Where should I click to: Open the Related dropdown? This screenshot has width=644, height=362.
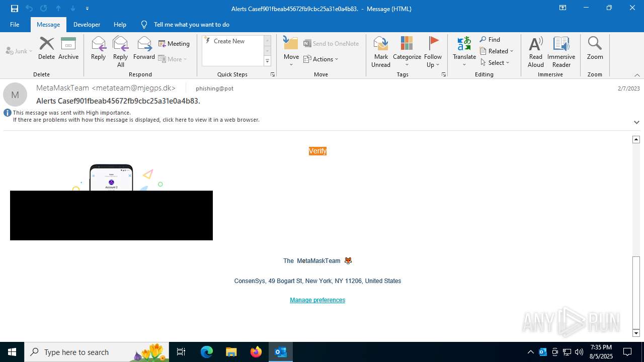coord(497,51)
